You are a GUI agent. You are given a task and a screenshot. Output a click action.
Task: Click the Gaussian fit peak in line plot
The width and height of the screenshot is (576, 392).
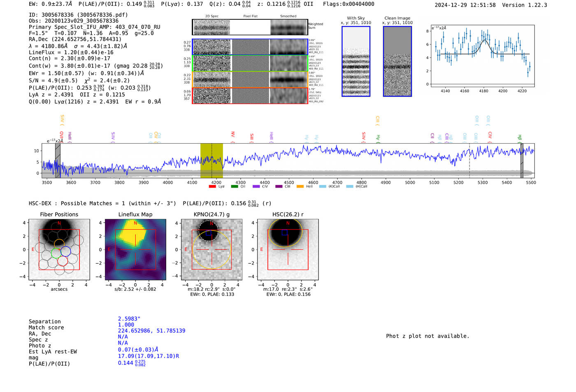point(484,40)
